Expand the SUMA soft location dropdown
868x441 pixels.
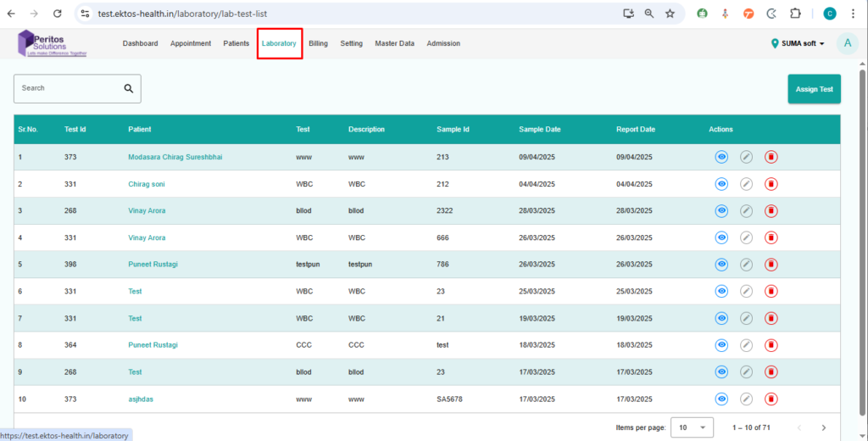[x=798, y=44]
